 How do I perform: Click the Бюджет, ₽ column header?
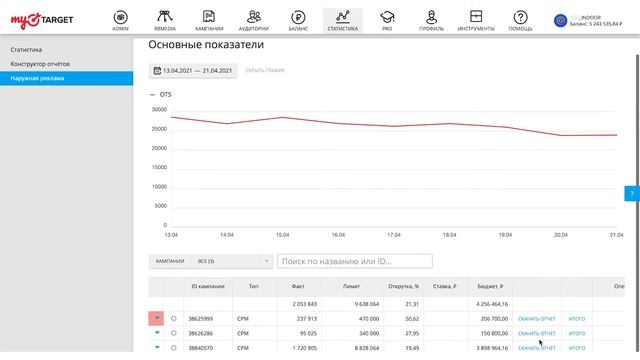(490, 286)
